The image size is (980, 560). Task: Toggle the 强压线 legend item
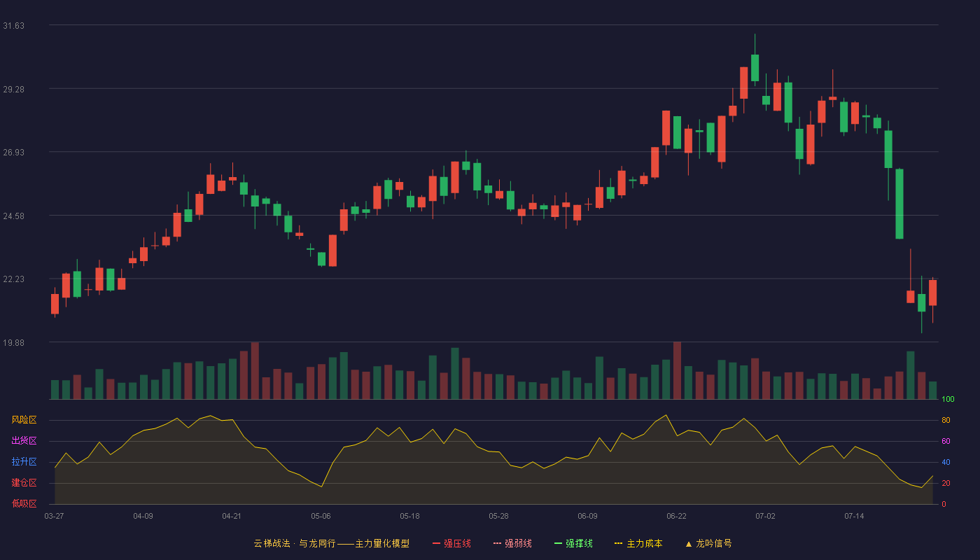[451, 543]
